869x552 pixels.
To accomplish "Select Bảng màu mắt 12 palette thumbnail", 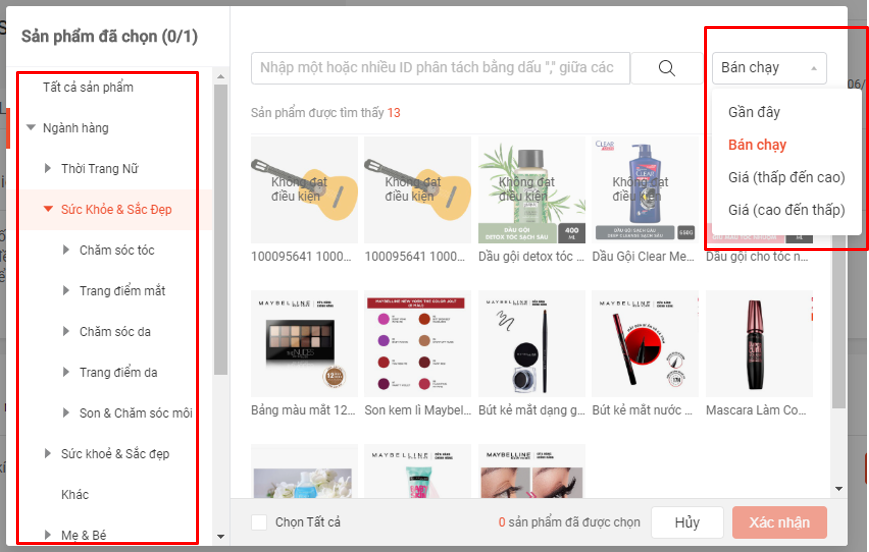I will click(x=304, y=344).
